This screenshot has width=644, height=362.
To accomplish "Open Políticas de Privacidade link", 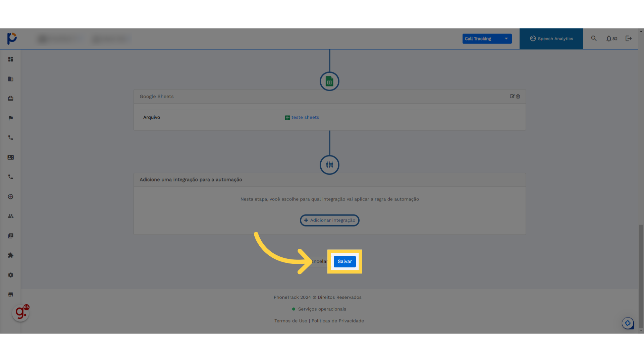I will tap(338, 321).
